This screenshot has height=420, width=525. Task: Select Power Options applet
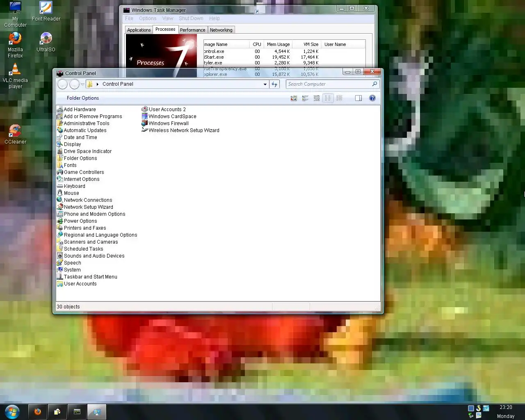tap(77, 221)
